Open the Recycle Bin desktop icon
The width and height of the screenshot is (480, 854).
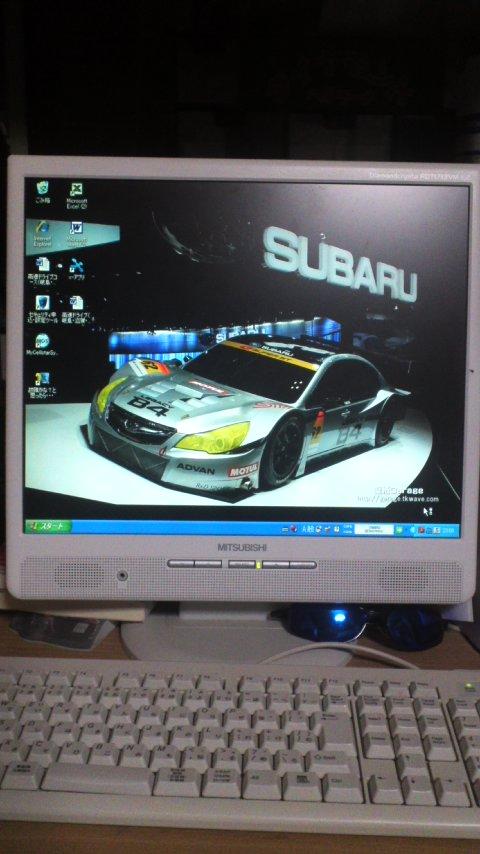(42, 192)
